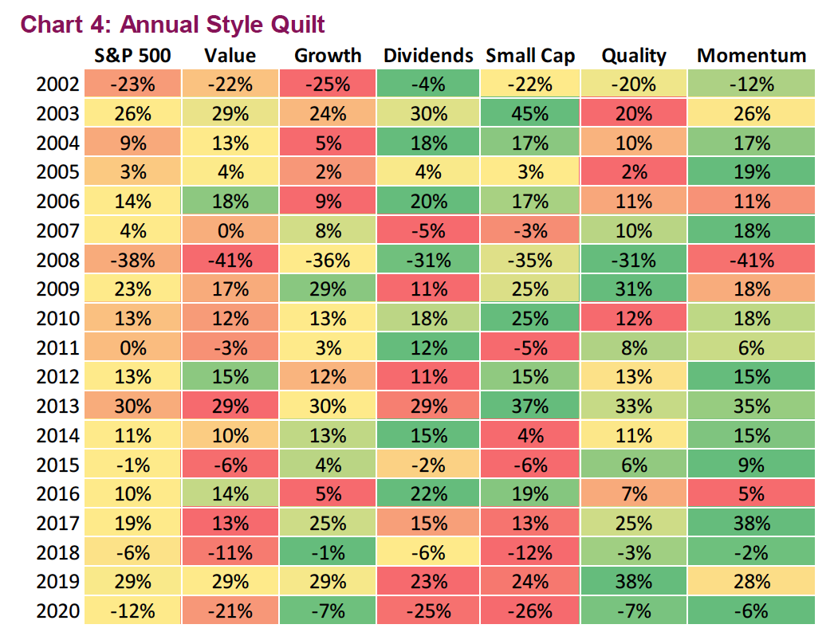Click the Value column header
This screenshot has height=644, width=834.
230,55
